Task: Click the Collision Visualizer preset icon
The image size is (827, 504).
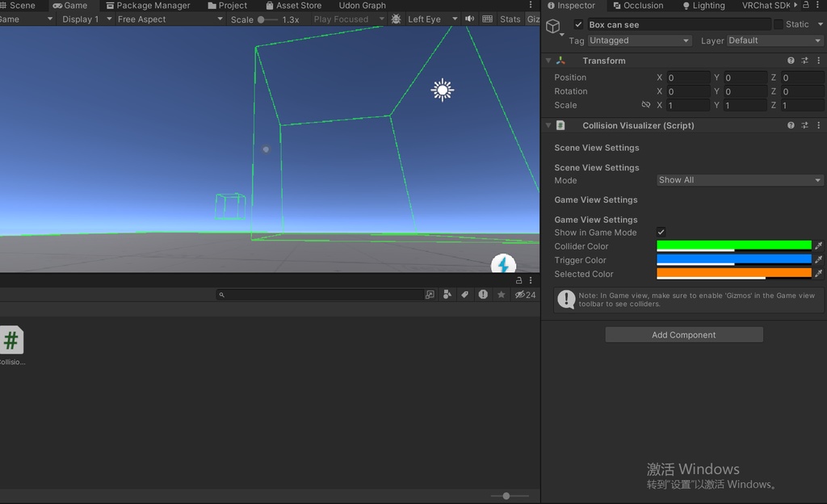Action: point(805,125)
